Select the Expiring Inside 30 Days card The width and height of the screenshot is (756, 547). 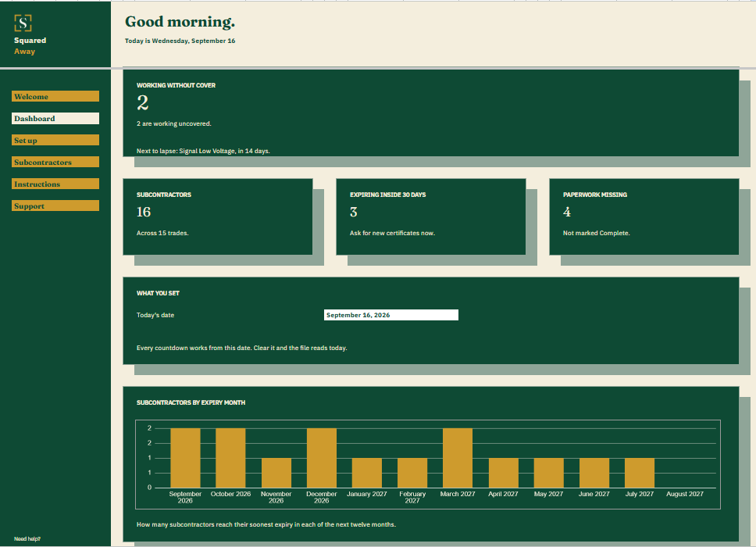pyautogui.click(x=430, y=216)
